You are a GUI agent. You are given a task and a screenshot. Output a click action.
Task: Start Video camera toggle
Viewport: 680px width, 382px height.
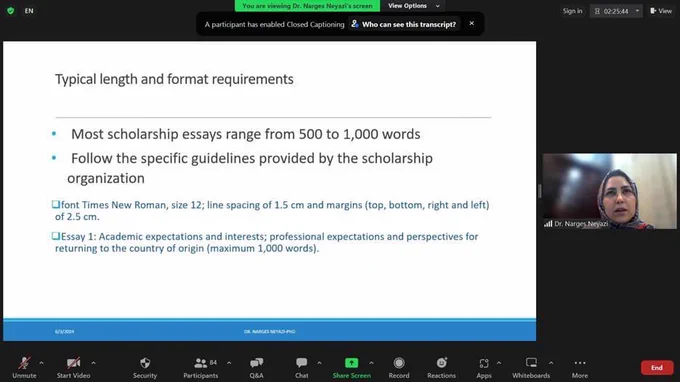(73, 367)
